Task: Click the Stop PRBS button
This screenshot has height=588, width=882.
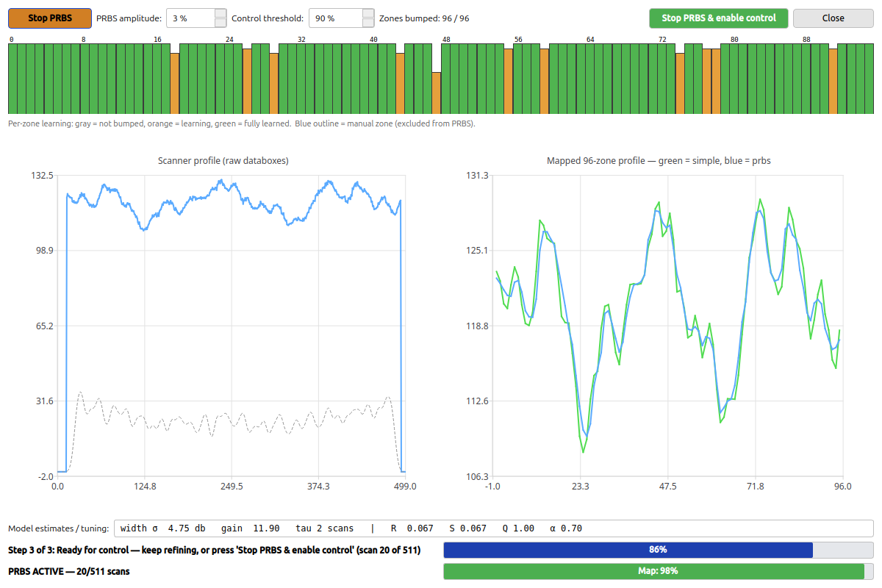Action: [50, 18]
